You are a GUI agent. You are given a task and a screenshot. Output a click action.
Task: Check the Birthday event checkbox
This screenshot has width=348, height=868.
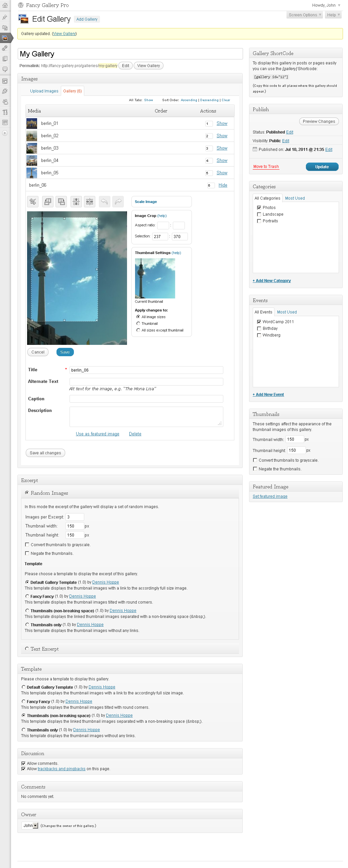[259, 329]
